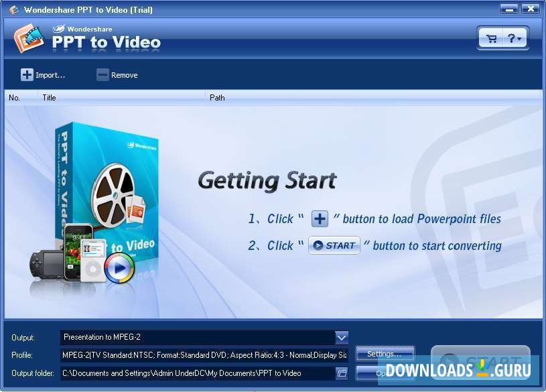Click the Wondershare app icon in title bar
Image resolution: width=546 pixels, height=392 pixels.
[14, 10]
